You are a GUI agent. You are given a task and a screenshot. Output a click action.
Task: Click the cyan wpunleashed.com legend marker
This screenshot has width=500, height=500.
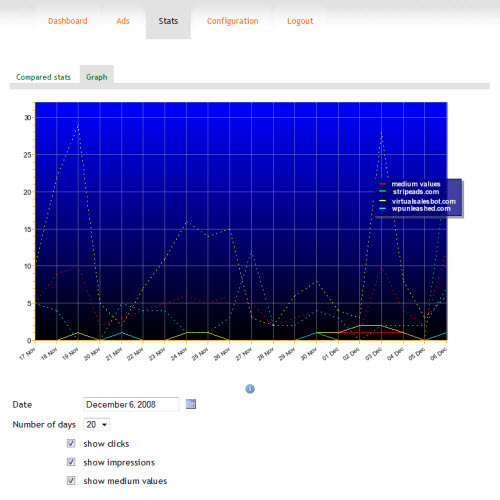click(x=382, y=209)
